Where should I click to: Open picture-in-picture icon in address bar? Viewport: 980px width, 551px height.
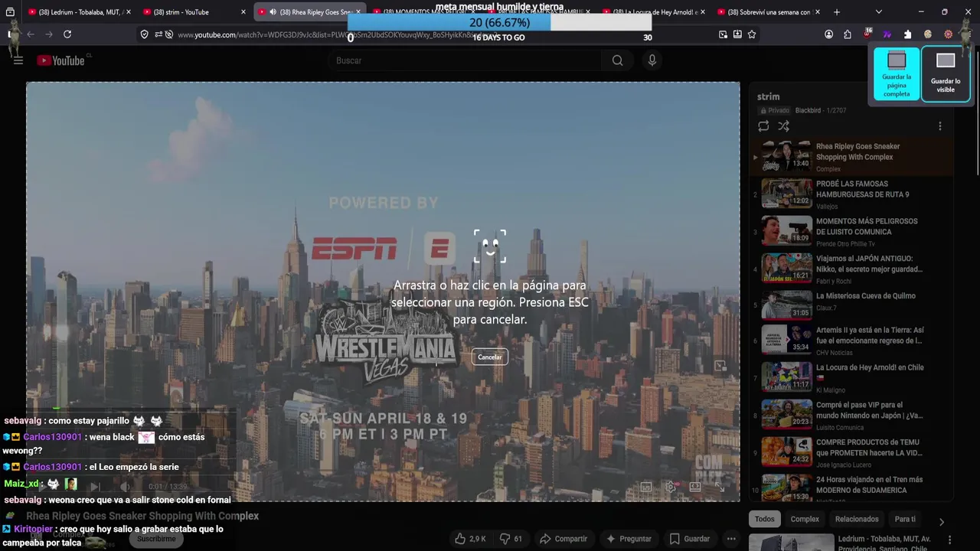723,34
